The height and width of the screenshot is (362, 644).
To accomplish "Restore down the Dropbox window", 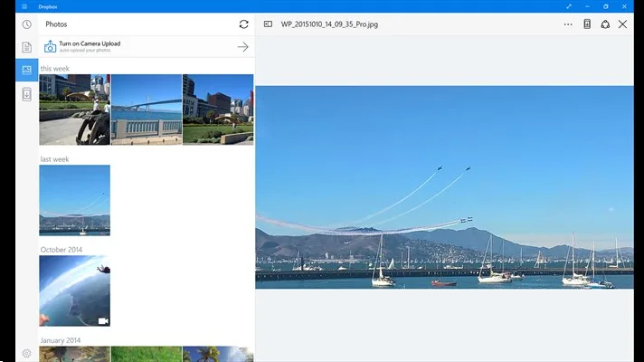I will pos(606,6).
